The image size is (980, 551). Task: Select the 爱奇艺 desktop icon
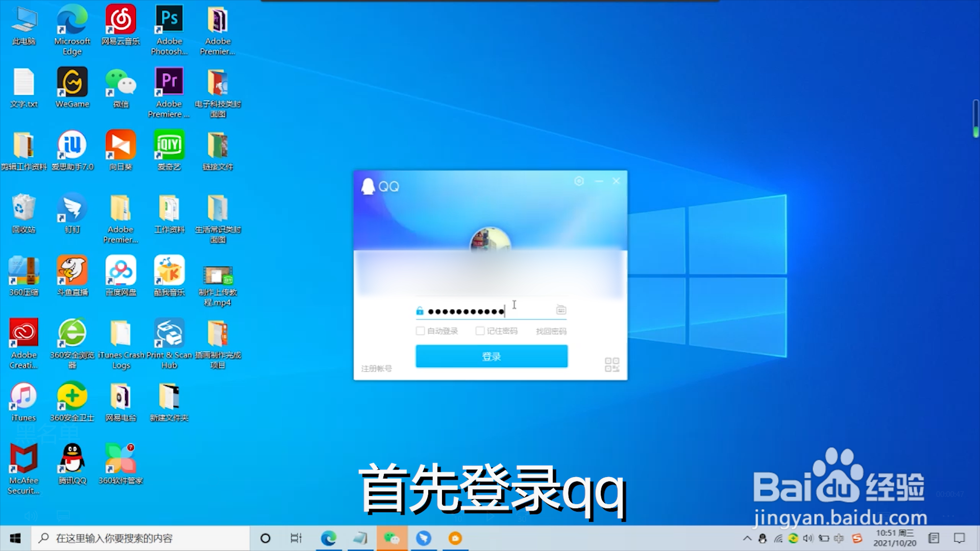pos(169,151)
